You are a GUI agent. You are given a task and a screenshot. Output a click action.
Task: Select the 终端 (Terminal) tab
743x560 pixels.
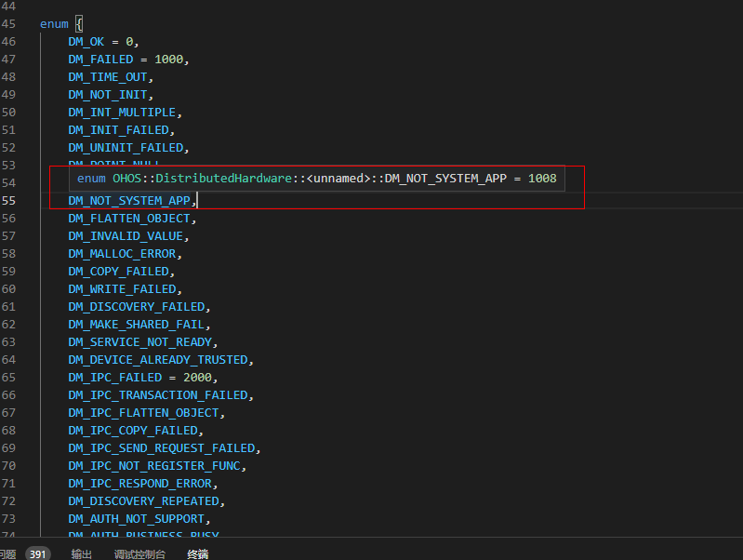click(198, 553)
